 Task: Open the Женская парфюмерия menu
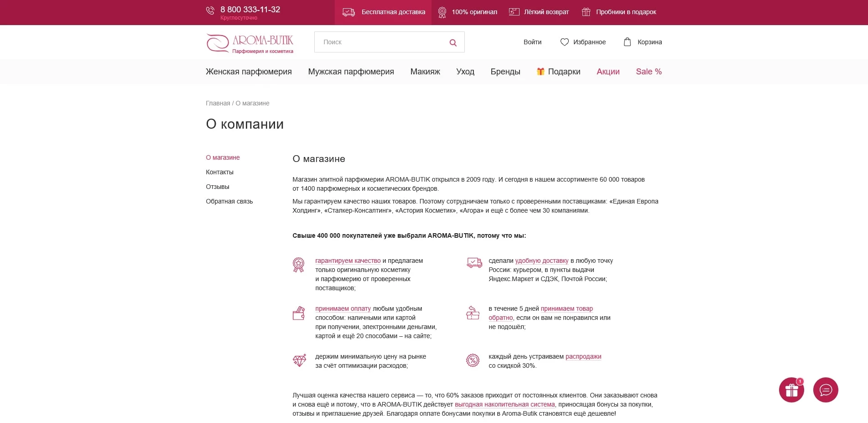[x=249, y=72]
